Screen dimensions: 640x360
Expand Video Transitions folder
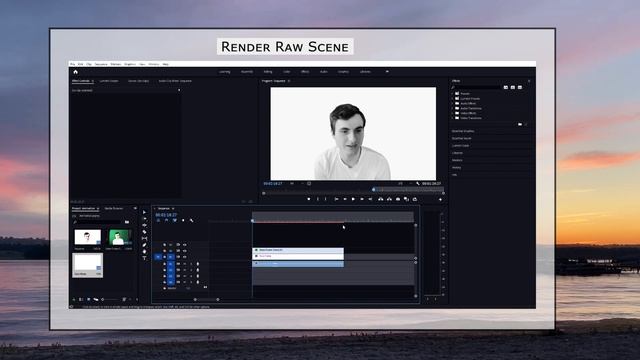(x=453, y=118)
